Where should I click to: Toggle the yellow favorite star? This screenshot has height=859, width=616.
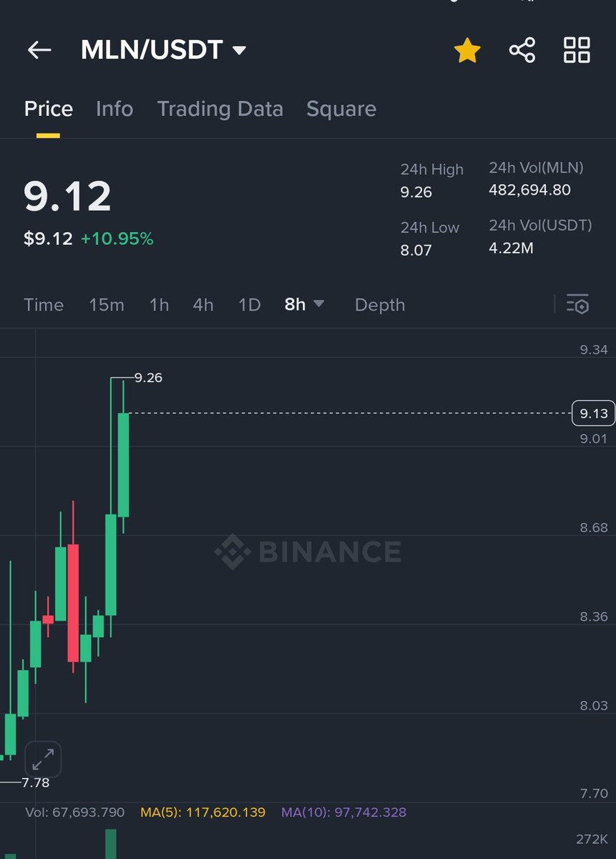[467, 50]
